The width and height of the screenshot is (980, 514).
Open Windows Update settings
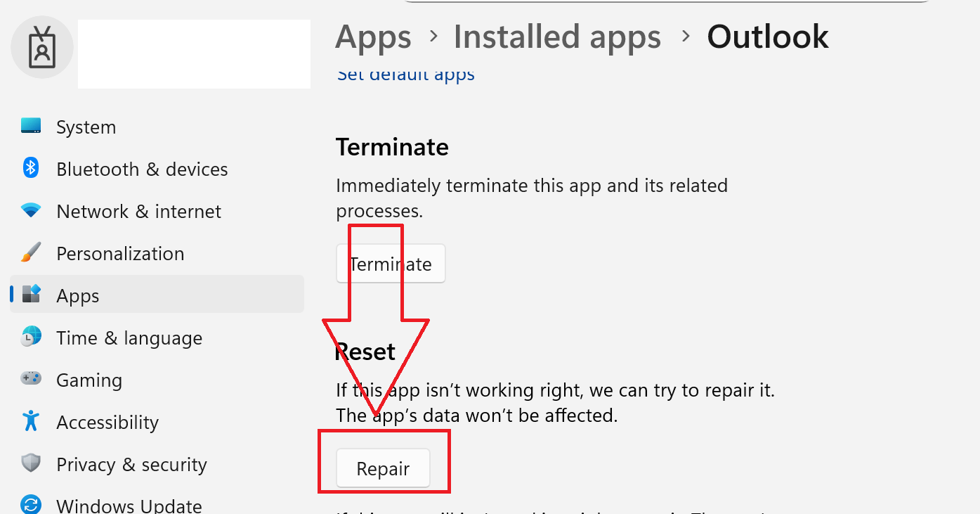[x=129, y=504]
